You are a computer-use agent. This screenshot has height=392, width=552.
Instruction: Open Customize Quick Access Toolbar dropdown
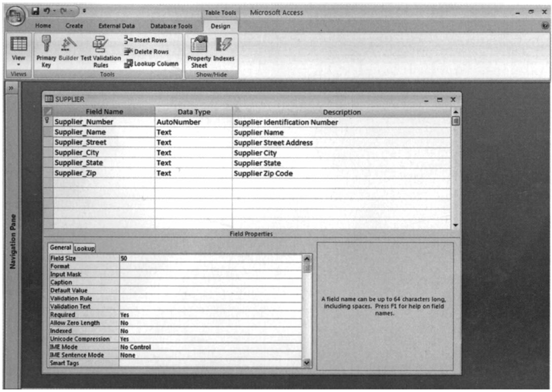(x=84, y=11)
